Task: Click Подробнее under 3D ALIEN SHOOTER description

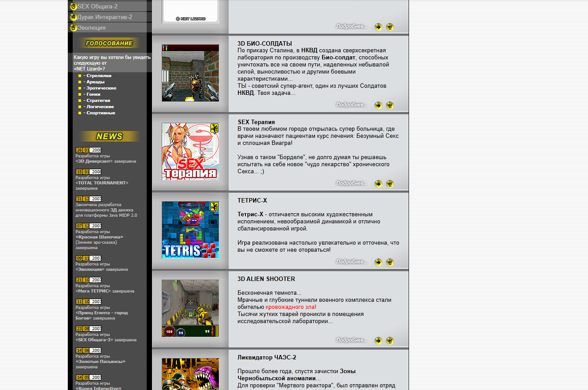Action: point(351,340)
